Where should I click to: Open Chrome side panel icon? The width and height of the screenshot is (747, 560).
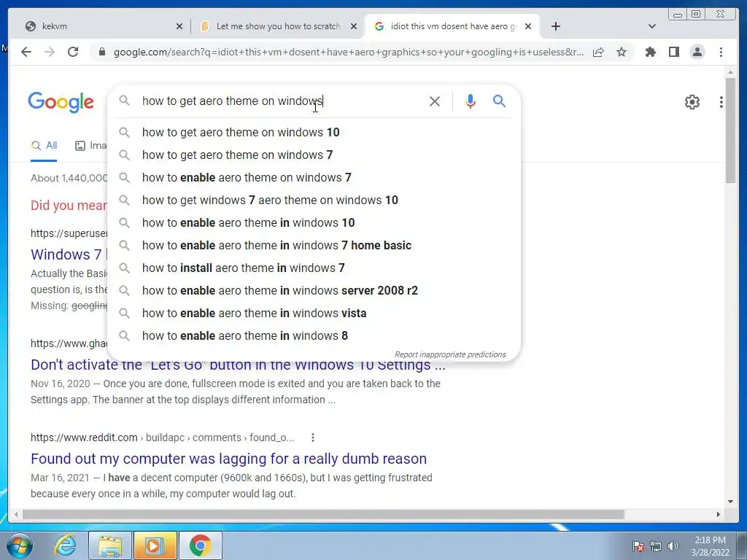tap(673, 52)
